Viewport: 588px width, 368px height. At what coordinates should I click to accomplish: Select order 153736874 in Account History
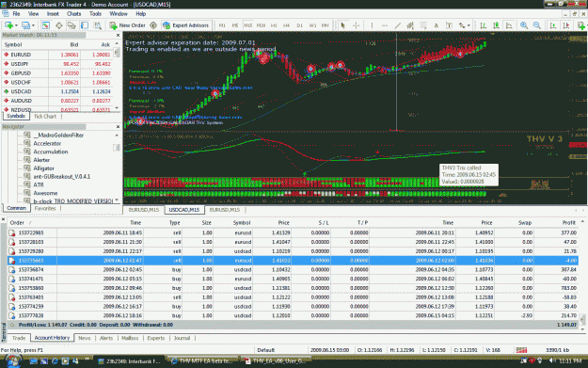point(293,270)
